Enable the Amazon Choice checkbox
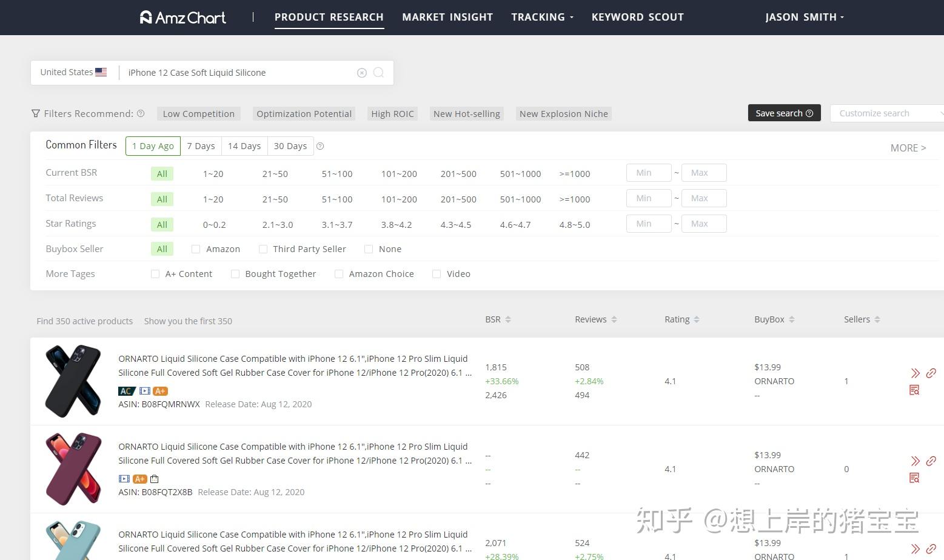Viewport: 944px width, 560px height. coord(339,274)
